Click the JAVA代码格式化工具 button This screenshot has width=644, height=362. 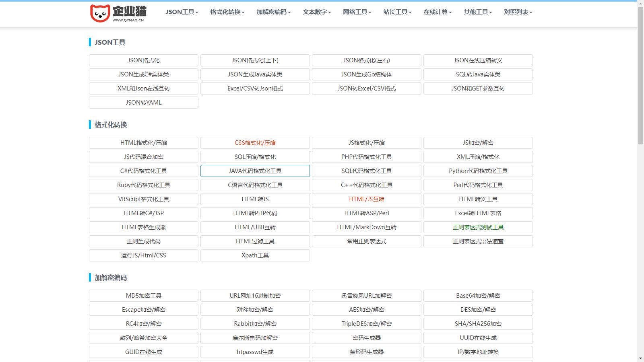[x=255, y=171]
